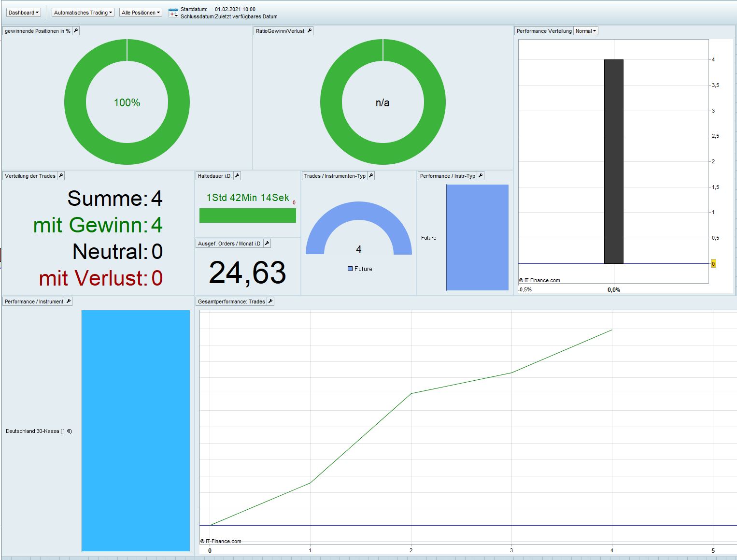This screenshot has height=560, width=737.
Task: Click the 0,0% axis label
Action: pos(614,290)
